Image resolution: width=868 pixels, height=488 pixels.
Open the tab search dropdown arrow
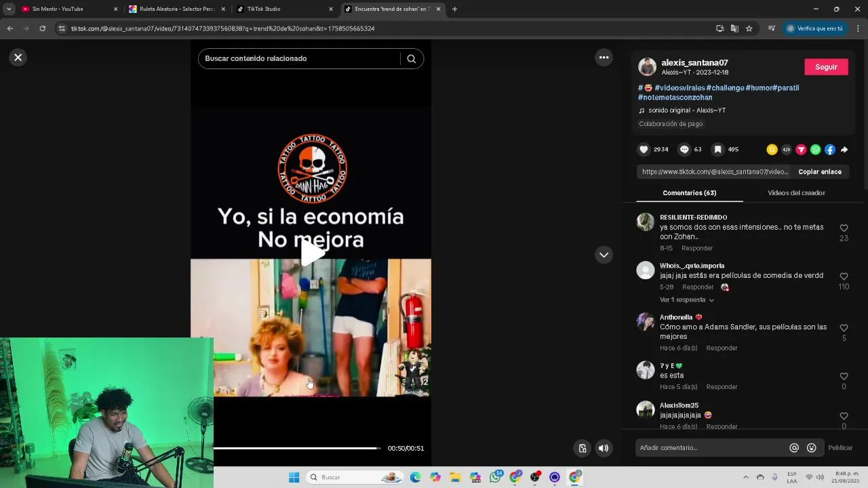point(9,9)
